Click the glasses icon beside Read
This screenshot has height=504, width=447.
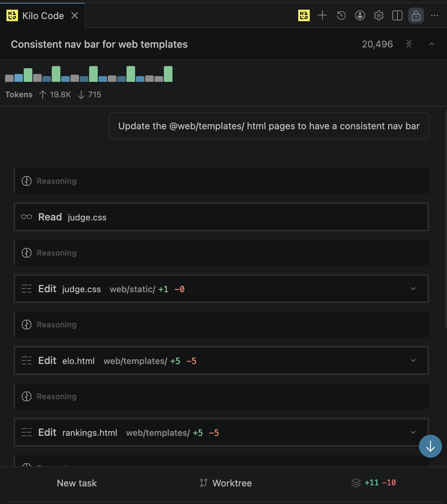point(27,217)
